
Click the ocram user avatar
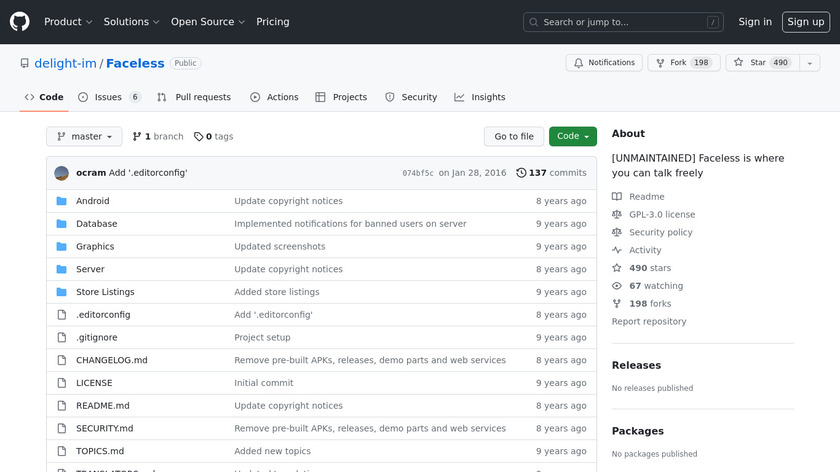click(62, 173)
